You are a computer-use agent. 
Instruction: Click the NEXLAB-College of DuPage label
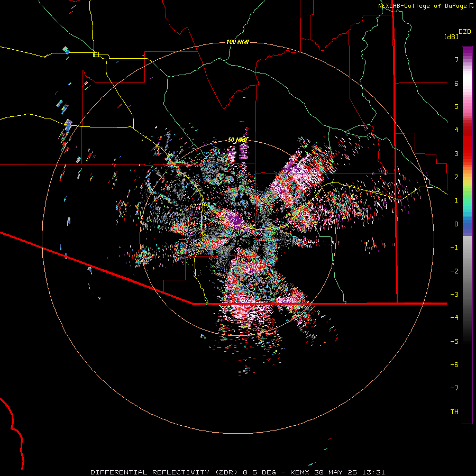(x=423, y=6)
